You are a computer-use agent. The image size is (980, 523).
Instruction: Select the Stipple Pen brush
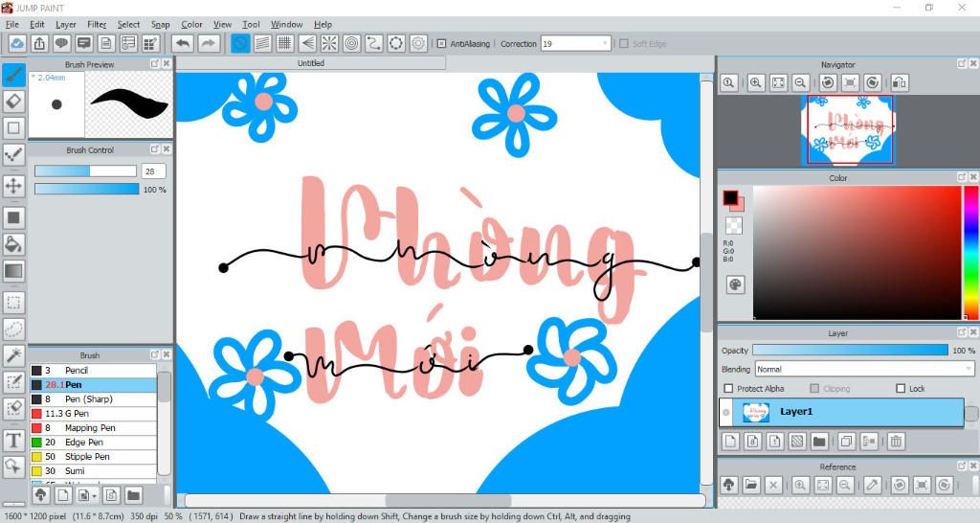[93, 457]
